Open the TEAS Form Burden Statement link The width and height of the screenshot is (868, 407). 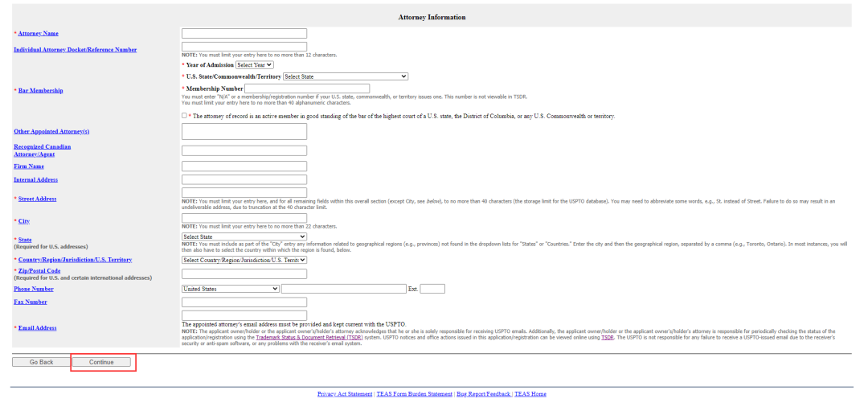pos(414,394)
